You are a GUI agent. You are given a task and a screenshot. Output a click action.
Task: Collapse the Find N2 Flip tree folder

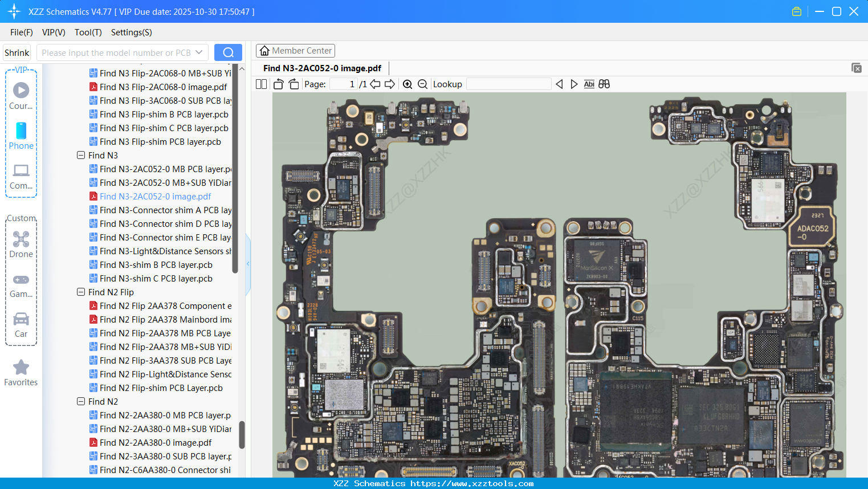click(x=81, y=292)
